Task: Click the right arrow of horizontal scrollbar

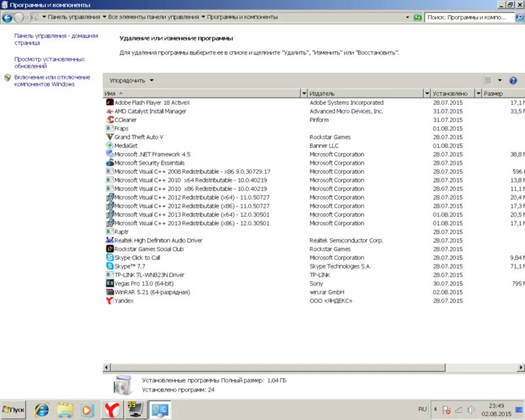Action: (521, 367)
